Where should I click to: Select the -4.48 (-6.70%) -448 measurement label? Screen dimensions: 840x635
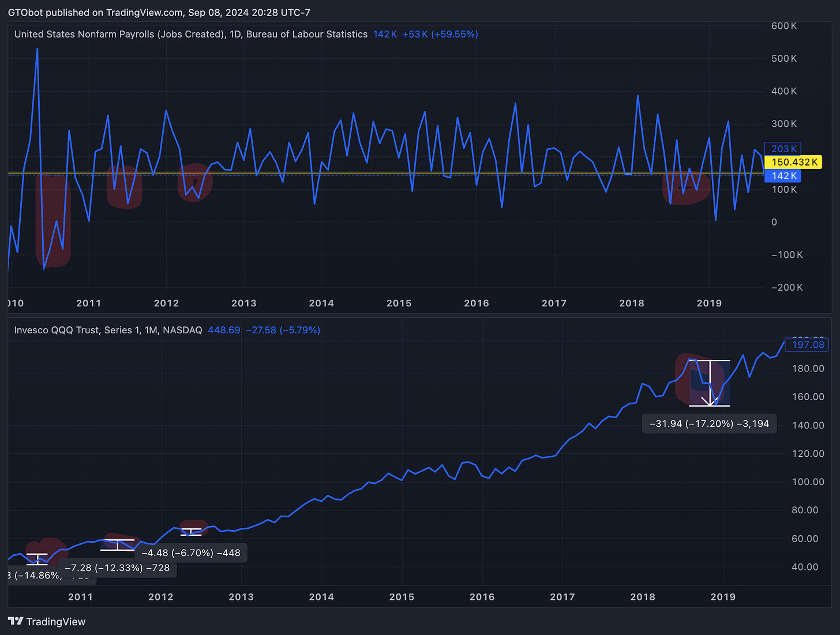pos(191,553)
